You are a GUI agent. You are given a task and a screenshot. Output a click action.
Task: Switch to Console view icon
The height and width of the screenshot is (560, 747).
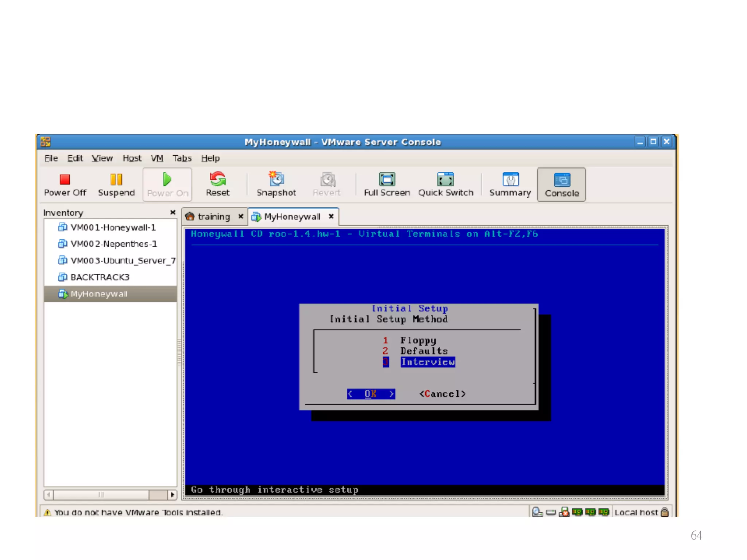click(x=562, y=180)
